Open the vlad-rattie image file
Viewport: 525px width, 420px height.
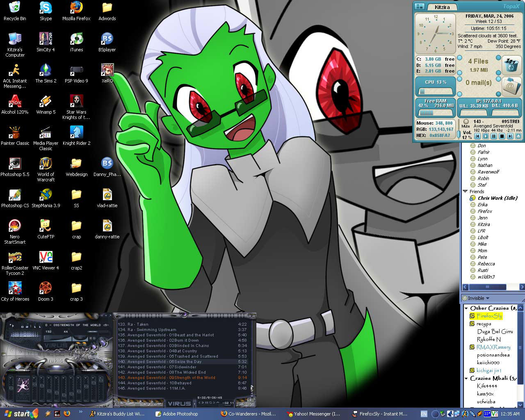pyautogui.click(x=107, y=198)
